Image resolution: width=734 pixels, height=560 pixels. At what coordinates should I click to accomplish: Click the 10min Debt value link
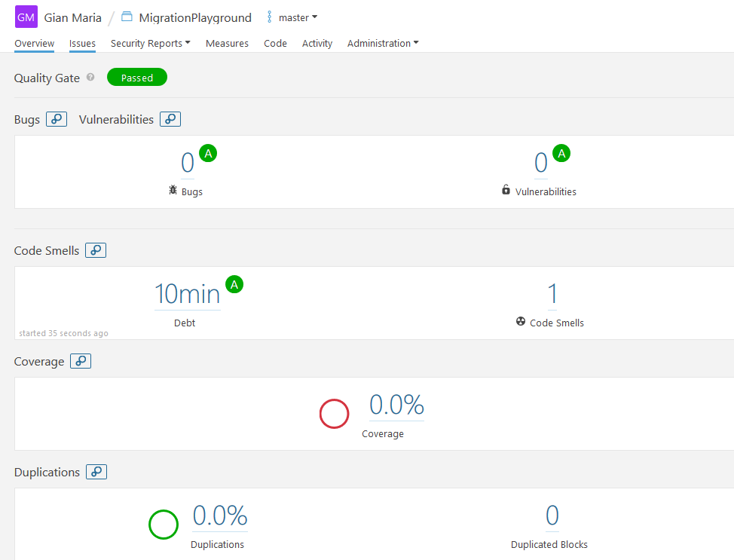(x=187, y=294)
